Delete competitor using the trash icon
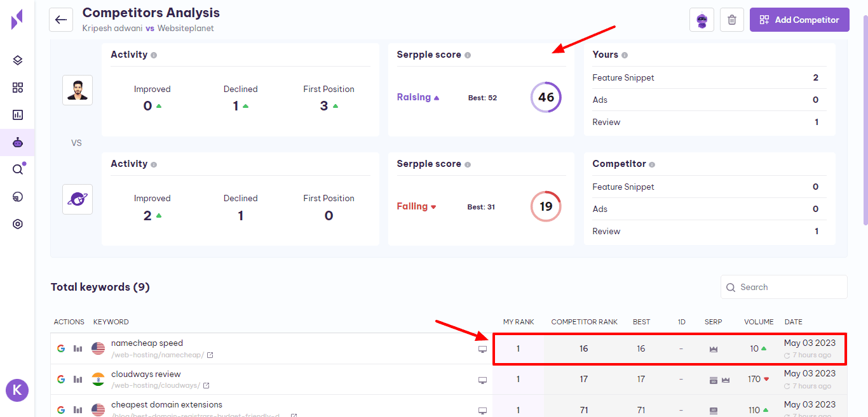The image size is (868, 417). 731,20
